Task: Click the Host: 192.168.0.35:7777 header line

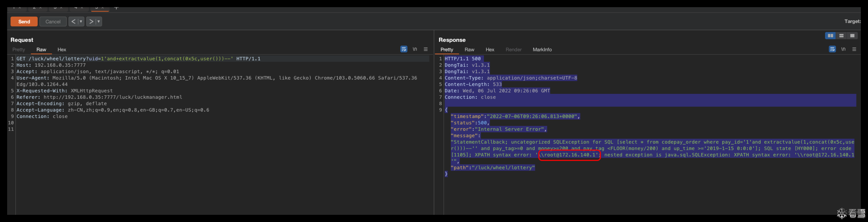Action: point(51,65)
